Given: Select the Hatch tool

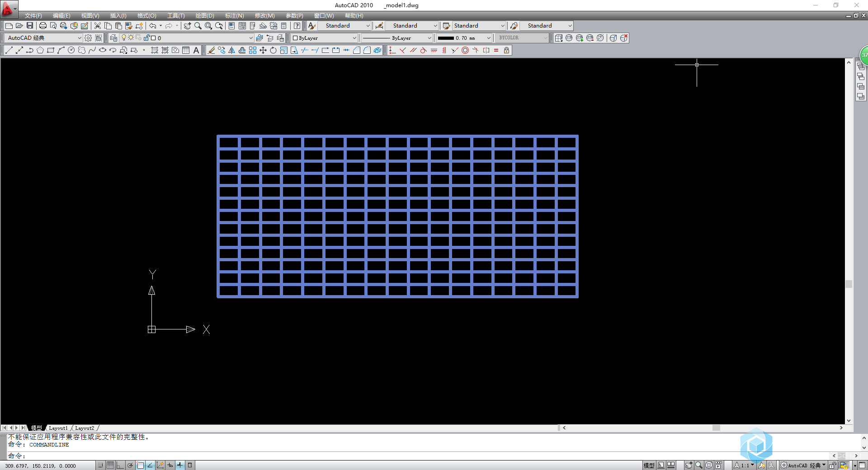Looking at the screenshot, I should point(155,50).
